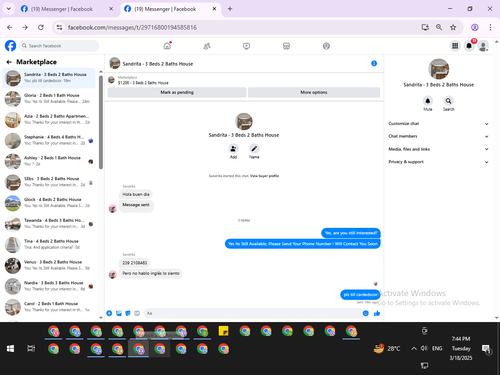Screen dimensions: 500x375
Task: Open Azia 2 Beds 2 Baths Apartment chat
Action: tap(49, 120)
